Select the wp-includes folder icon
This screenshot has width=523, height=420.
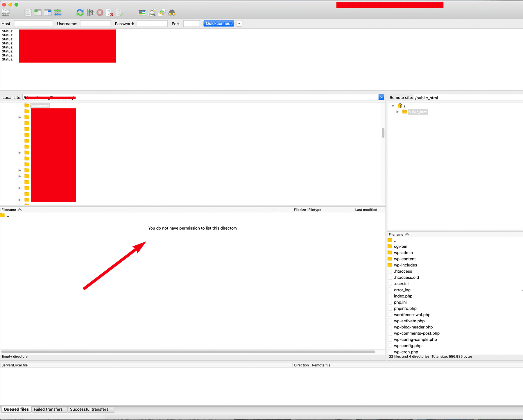click(x=390, y=265)
